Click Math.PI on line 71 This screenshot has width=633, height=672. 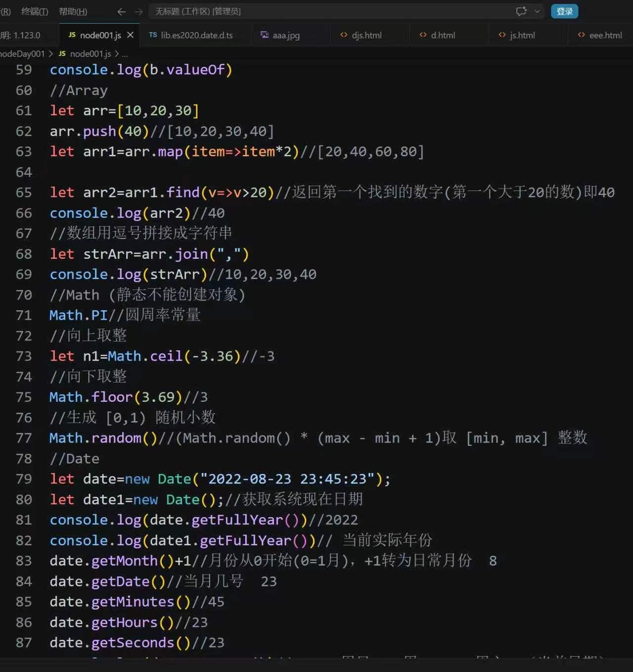tap(79, 316)
